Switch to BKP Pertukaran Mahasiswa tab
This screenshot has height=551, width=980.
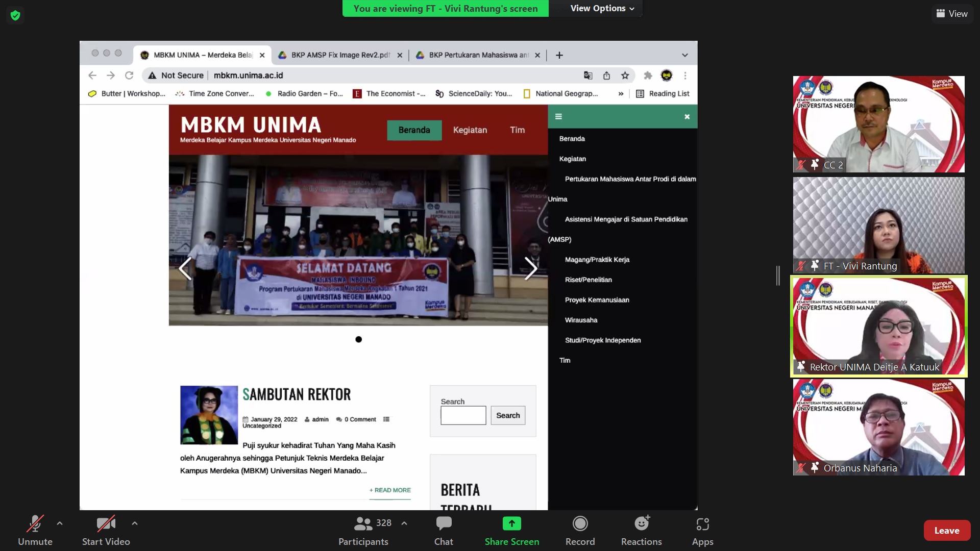click(x=478, y=55)
